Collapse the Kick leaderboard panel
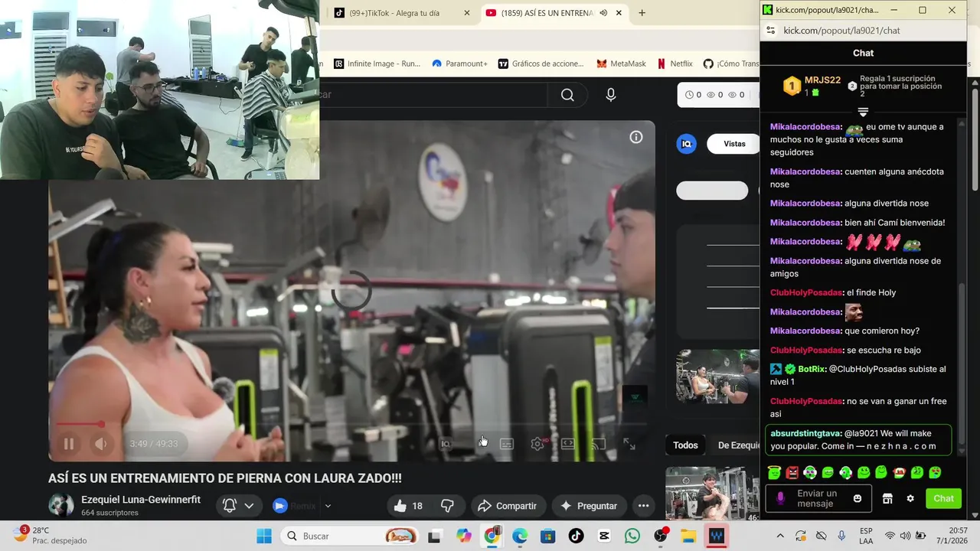 pos(863,112)
